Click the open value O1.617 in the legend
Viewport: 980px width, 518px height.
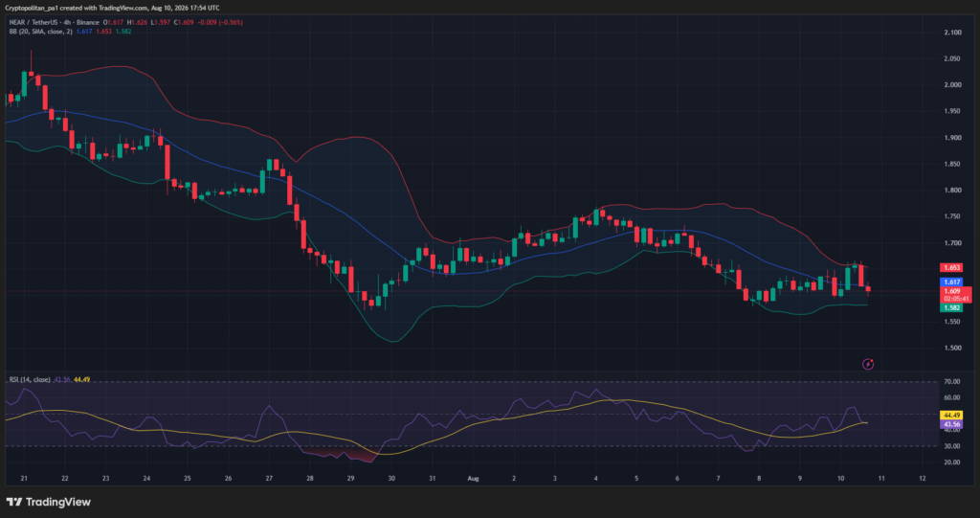(112, 23)
